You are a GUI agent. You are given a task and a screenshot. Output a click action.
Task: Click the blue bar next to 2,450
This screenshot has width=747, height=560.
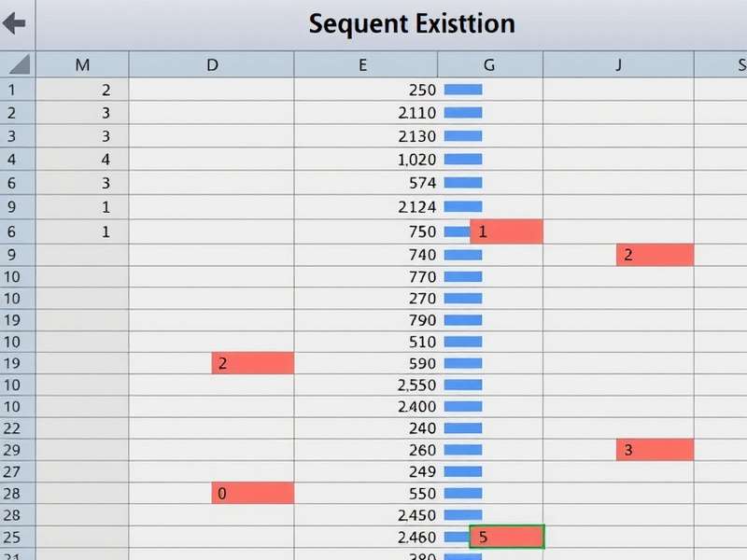pos(462,514)
